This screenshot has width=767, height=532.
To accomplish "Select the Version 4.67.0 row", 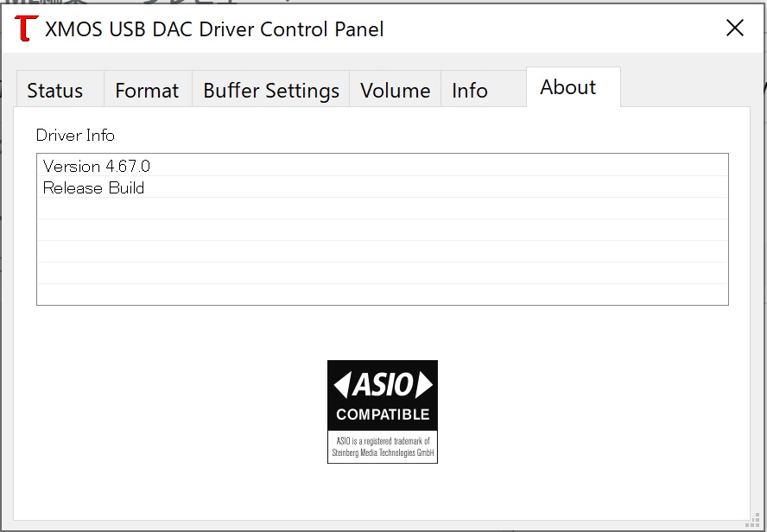I will [x=383, y=166].
